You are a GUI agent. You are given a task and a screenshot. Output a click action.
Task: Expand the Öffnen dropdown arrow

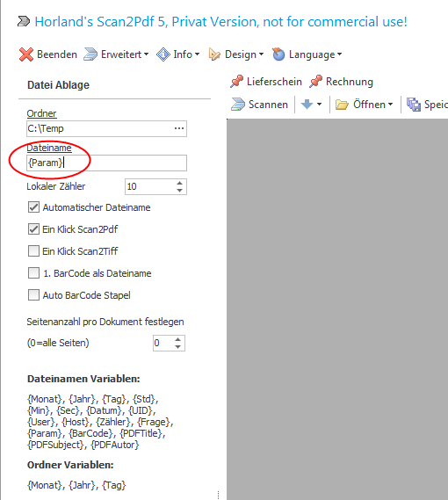coord(390,105)
